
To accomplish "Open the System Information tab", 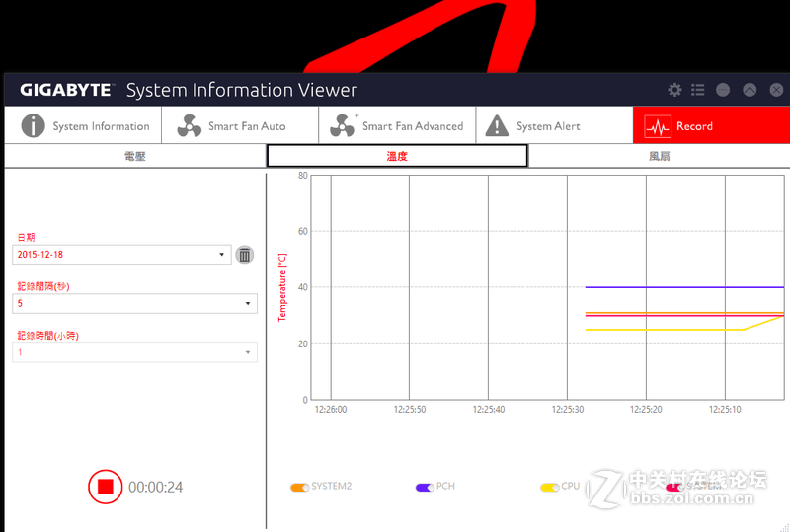I will coord(84,125).
